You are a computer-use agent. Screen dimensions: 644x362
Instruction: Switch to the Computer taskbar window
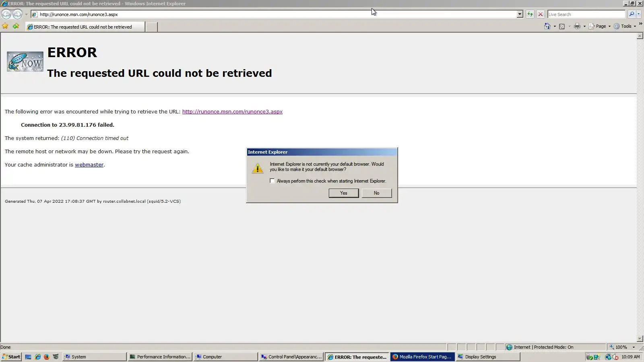pyautogui.click(x=225, y=357)
